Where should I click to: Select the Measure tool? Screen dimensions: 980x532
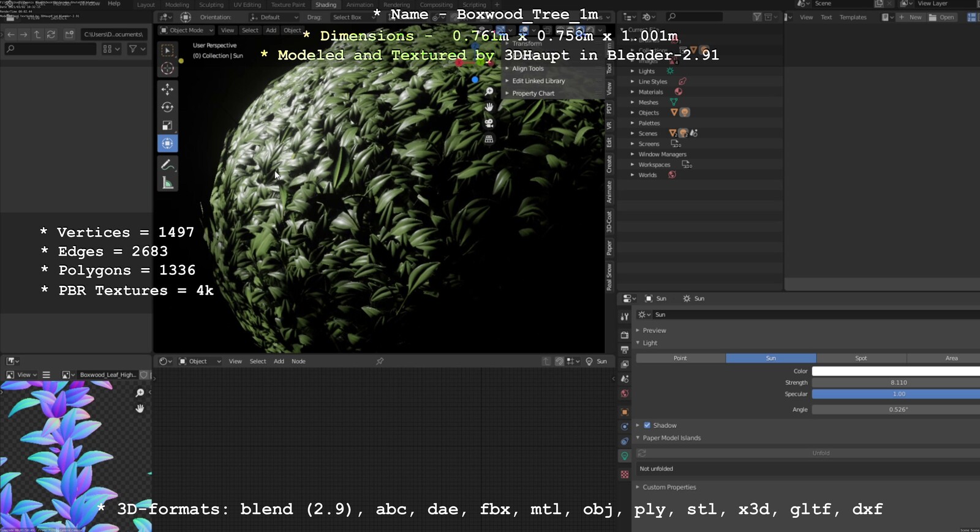167,182
